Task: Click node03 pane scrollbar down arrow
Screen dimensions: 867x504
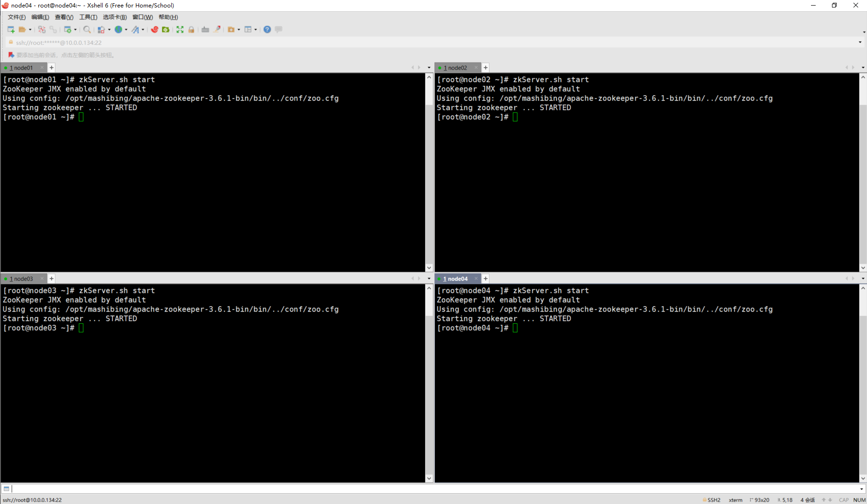Action: 429,479
